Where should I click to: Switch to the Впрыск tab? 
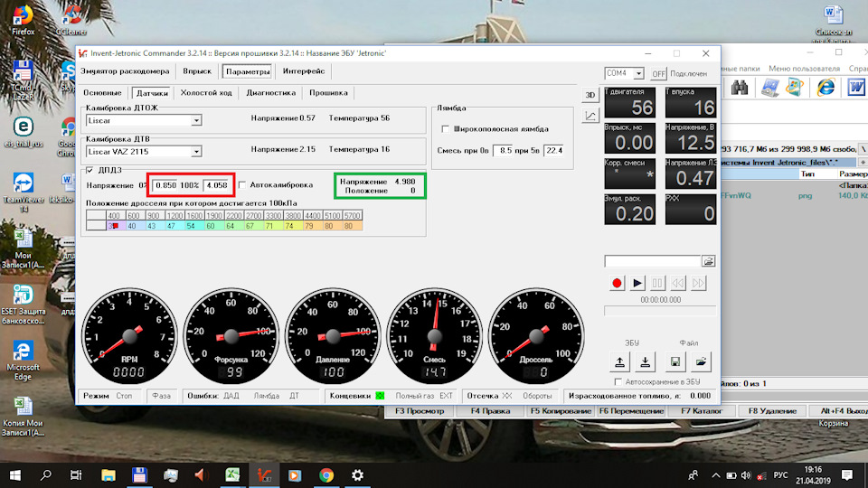pos(197,70)
